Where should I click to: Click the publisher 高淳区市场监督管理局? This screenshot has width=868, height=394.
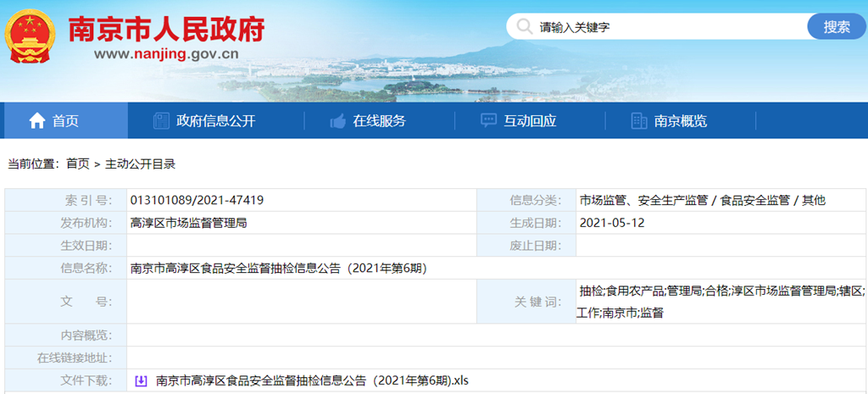[x=188, y=223]
